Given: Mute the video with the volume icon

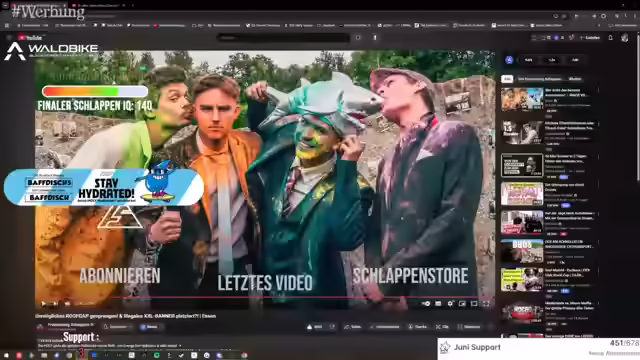Looking at the screenshot, I should tap(67, 303).
